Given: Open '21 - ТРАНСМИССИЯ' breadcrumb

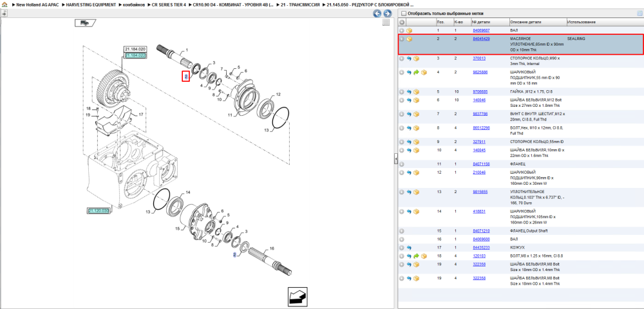Looking at the screenshot, I should coord(300,5).
